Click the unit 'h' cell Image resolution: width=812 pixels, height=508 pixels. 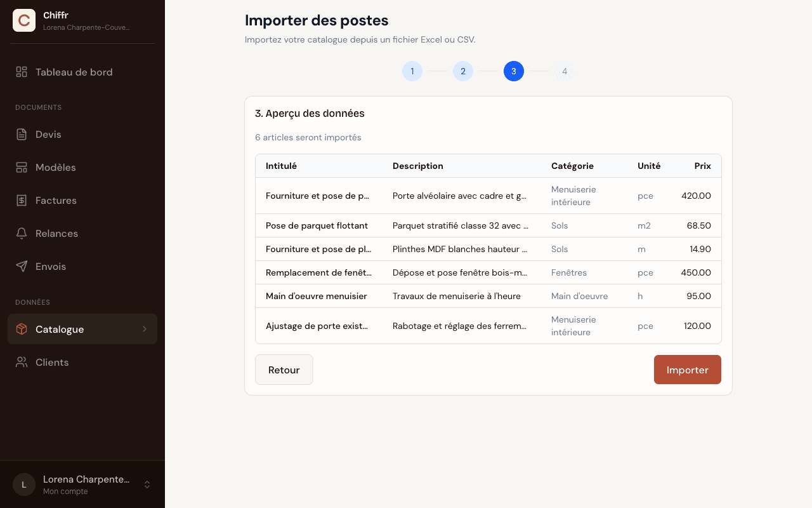pos(640,296)
